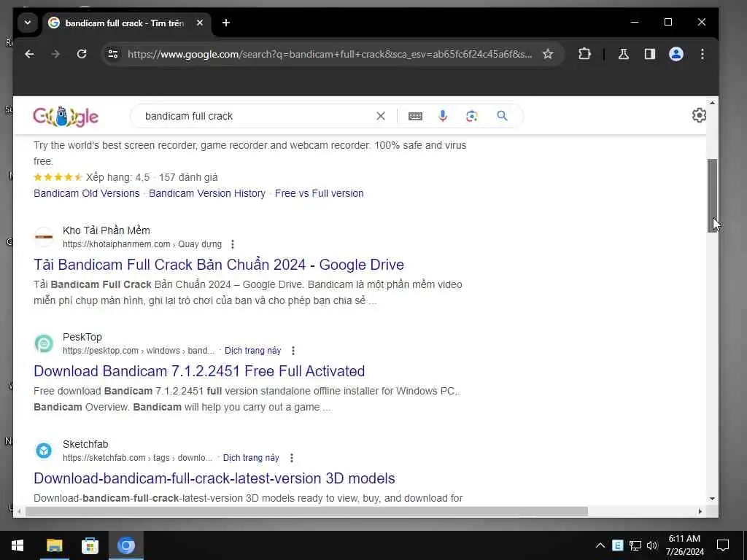Show hidden system tray icons
Viewport: 747px width, 560px height.
[600, 545]
